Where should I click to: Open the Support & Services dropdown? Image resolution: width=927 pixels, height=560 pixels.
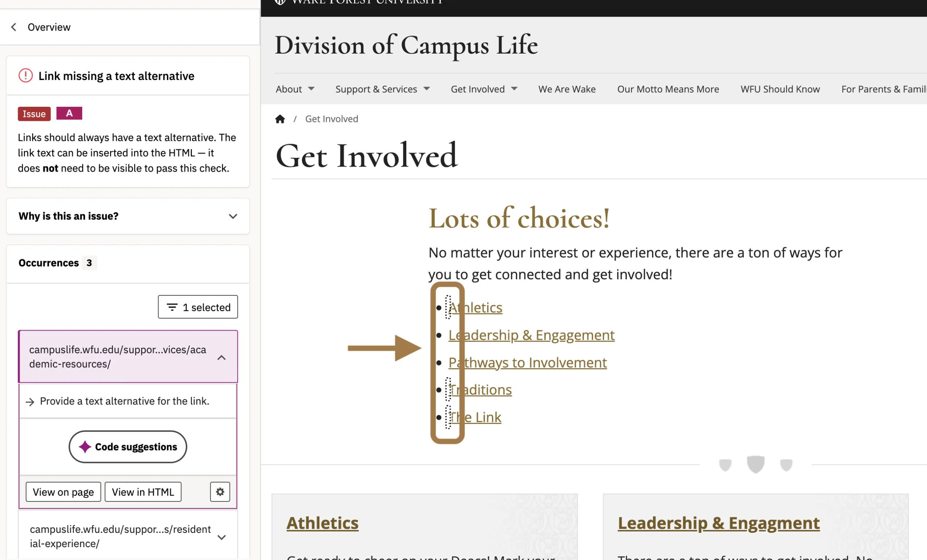pos(383,89)
